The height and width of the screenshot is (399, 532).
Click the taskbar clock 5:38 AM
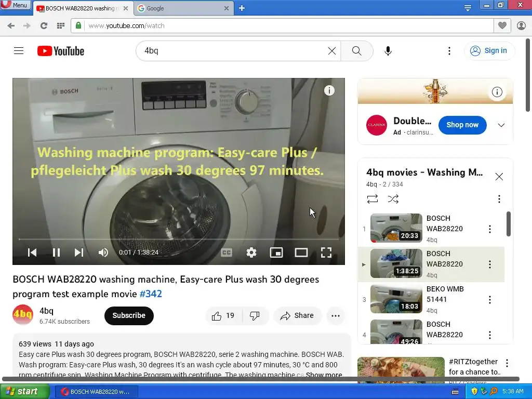(513, 391)
